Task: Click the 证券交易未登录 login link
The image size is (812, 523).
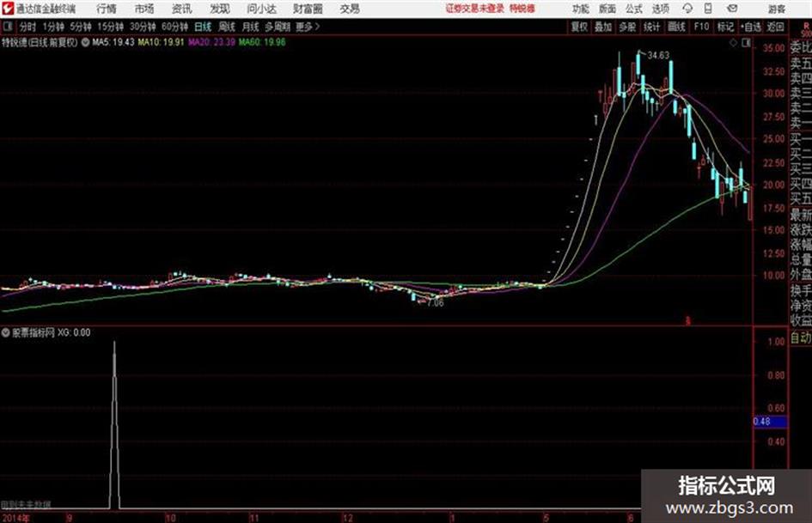Action: [x=474, y=9]
